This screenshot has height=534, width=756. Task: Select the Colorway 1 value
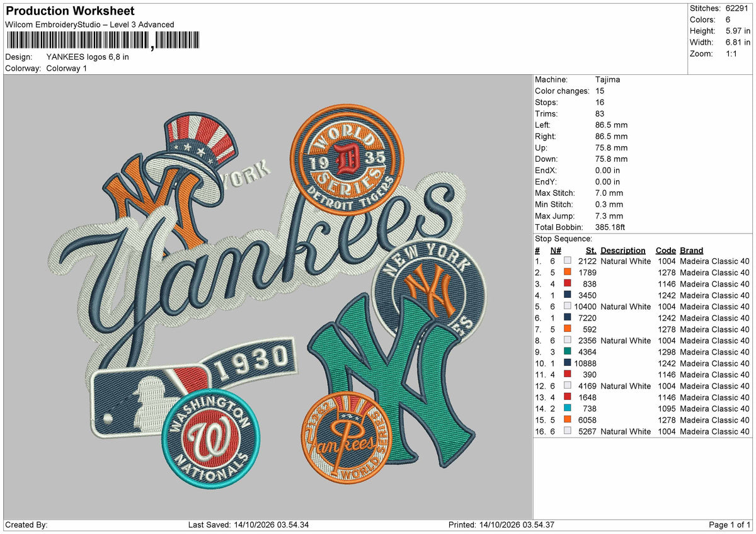pyautogui.click(x=67, y=68)
